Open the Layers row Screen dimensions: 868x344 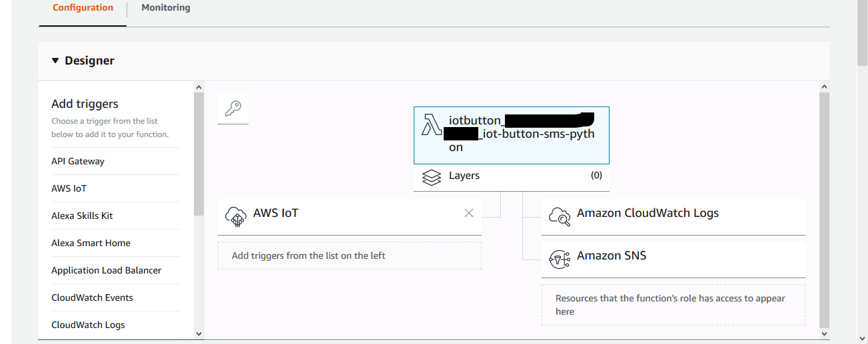[x=511, y=178]
